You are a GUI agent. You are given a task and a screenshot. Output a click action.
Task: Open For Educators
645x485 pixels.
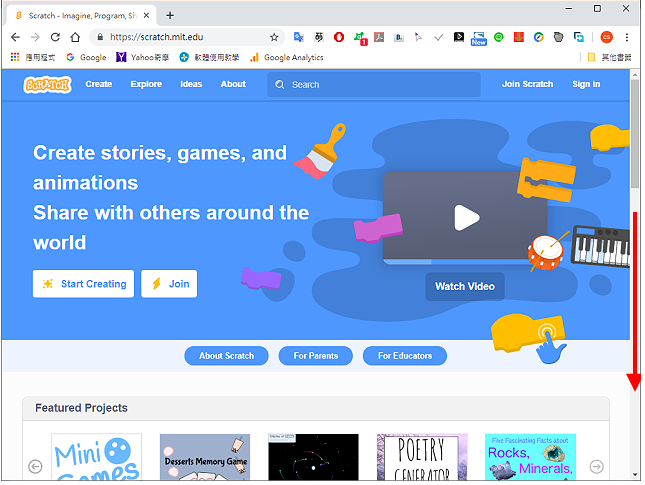pyautogui.click(x=405, y=356)
